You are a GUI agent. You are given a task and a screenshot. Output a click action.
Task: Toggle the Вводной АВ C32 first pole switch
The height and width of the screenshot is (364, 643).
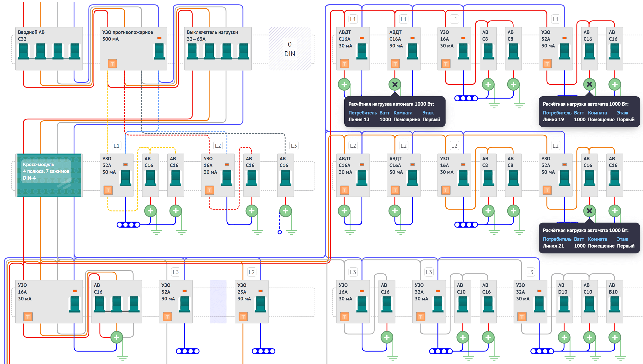point(24,51)
